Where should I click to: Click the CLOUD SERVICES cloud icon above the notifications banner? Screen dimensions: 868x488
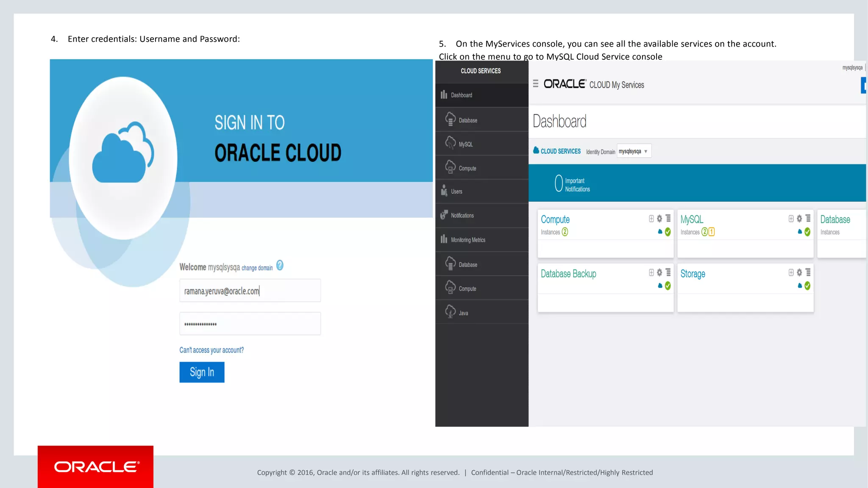tap(536, 150)
